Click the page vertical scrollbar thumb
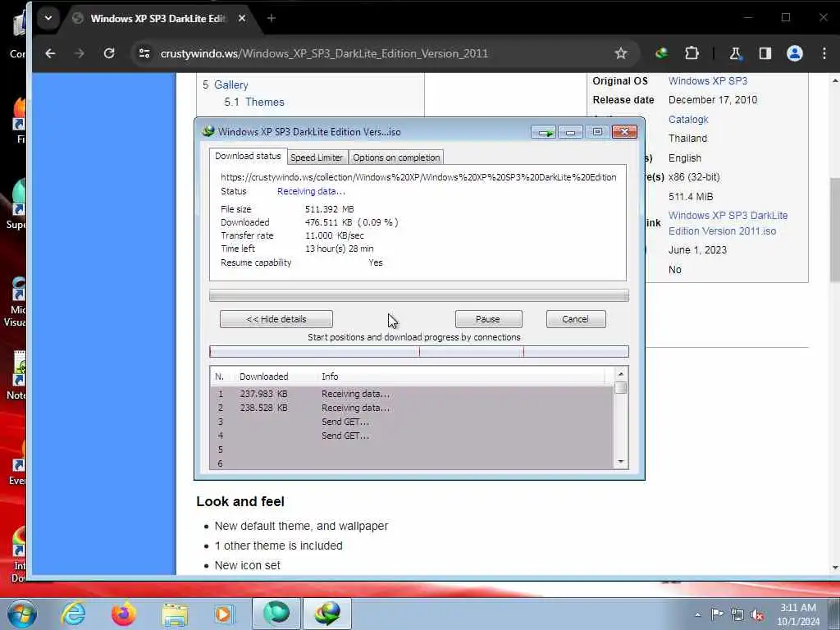The image size is (840, 630). [x=834, y=231]
